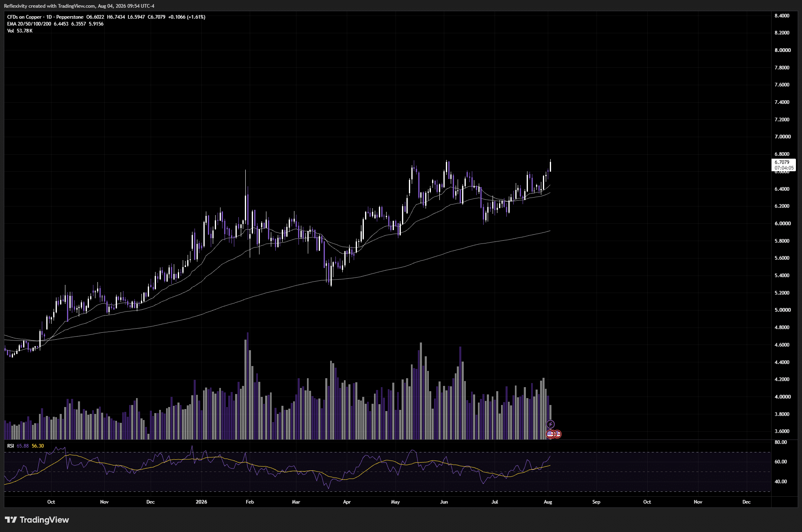Screen dimensions: 802x532
Task: Click the '6.4000' price axis label
Action: [782, 189]
